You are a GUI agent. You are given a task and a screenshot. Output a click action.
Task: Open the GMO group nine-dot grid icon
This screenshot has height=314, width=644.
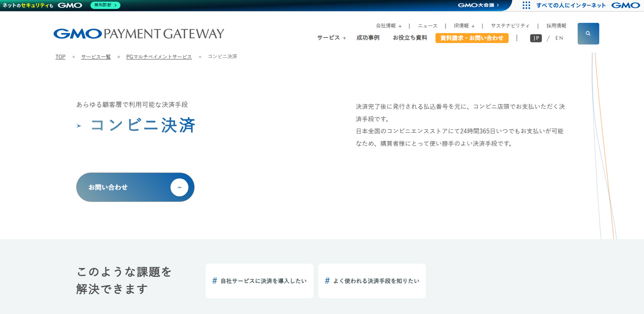[526, 5]
